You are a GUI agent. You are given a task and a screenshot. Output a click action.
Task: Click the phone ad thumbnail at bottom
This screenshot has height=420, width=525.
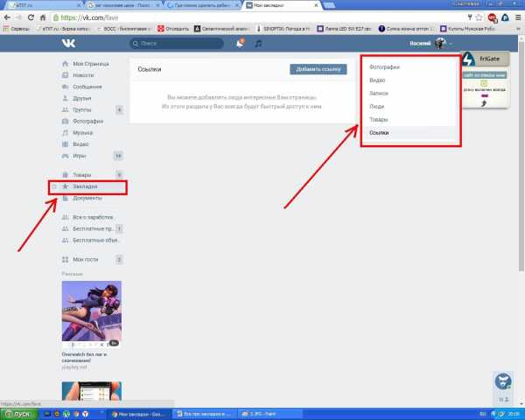91,391
